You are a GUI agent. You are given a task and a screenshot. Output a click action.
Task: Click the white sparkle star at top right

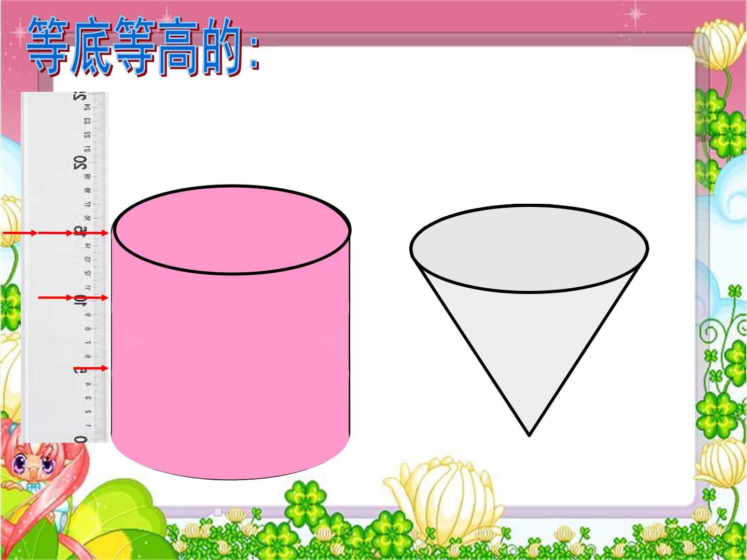pyautogui.click(x=635, y=16)
